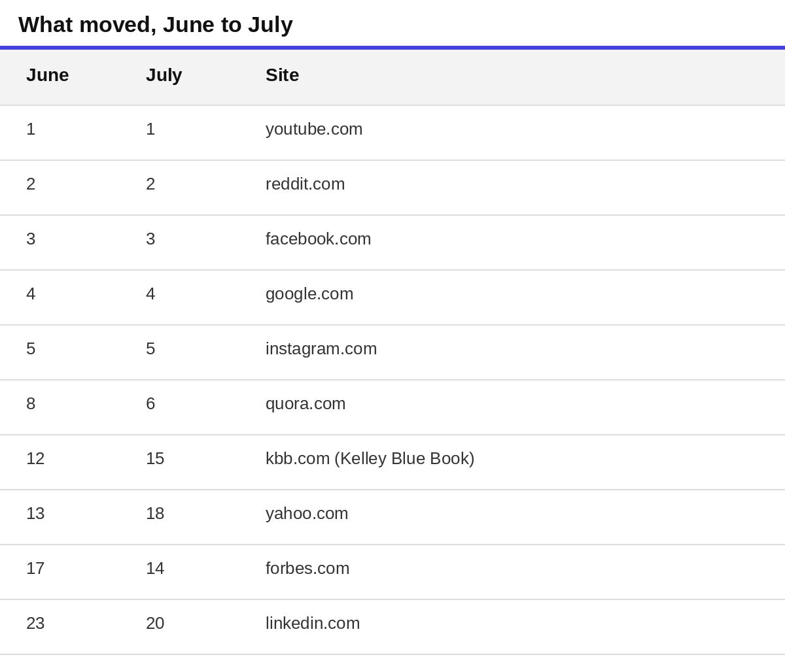
Task: Click July rank 1 in youtube.com row
Action: pyautogui.click(x=150, y=129)
